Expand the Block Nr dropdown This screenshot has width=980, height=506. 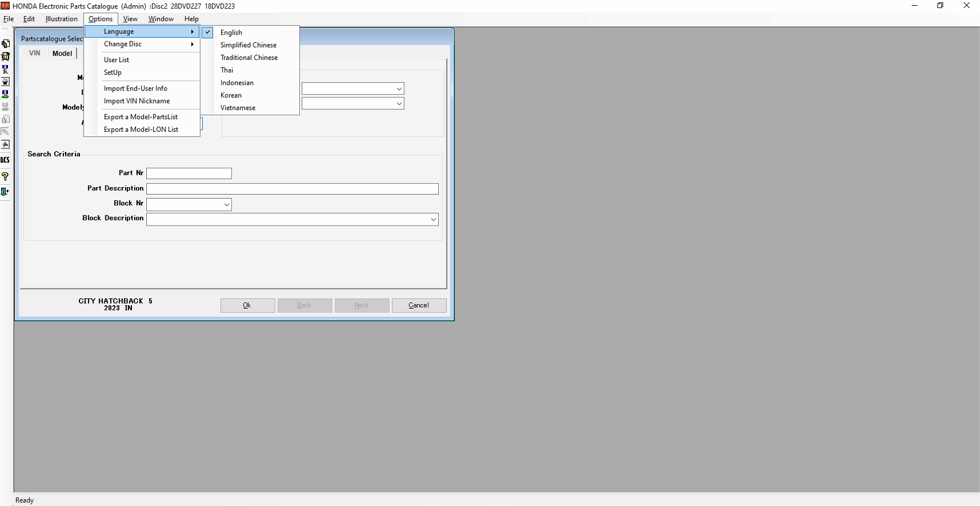coord(226,204)
